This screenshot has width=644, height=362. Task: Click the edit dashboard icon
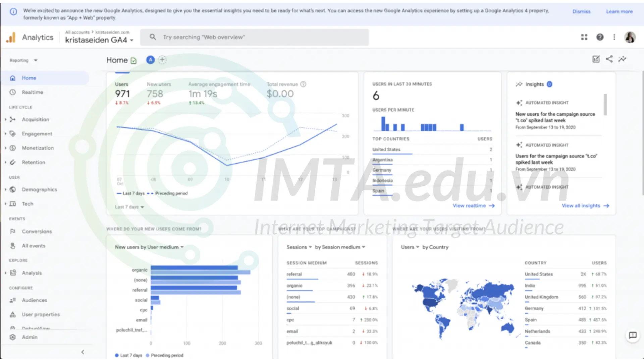point(597,59)
